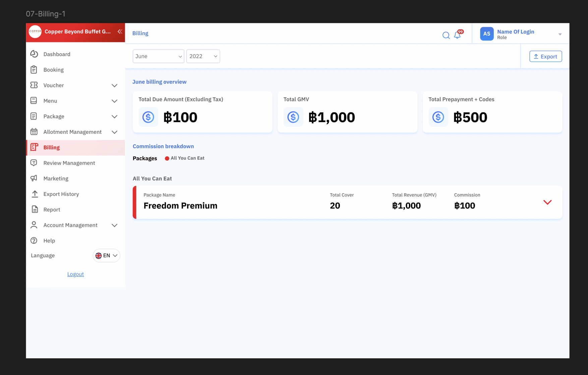Open the 2022 year dropdown
The image size is (588, 375).
(203, 56)
